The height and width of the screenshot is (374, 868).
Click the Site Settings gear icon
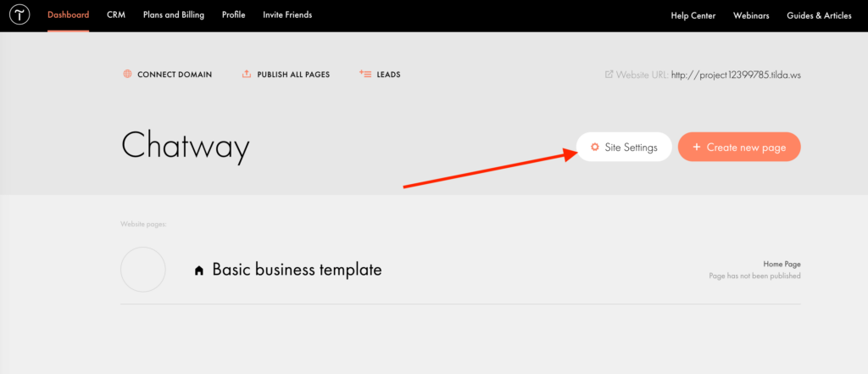[595, 147]
